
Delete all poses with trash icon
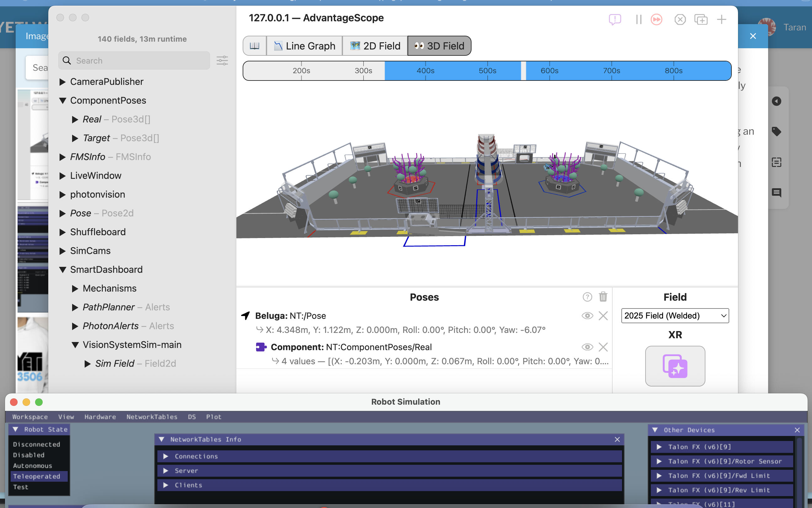(x=603, y=297)
